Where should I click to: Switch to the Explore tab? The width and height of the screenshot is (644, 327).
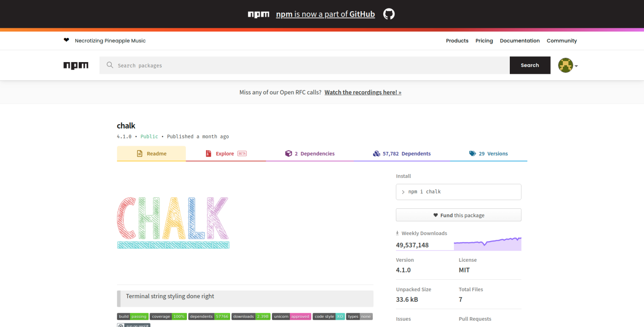pyautogui.click(x=226, y=154)
